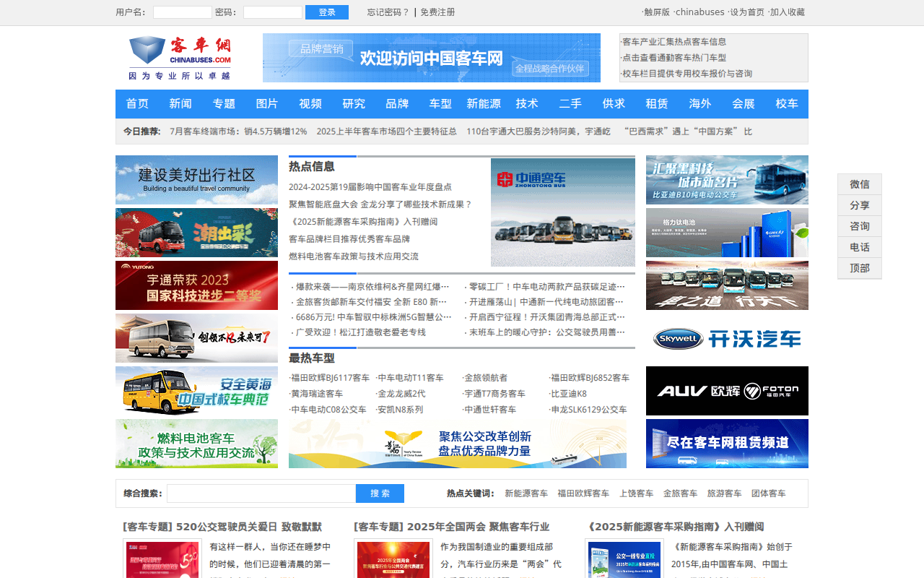
Task: Open the 520公交驾驶员关爱日 article title
Action: tap(222, 527)
